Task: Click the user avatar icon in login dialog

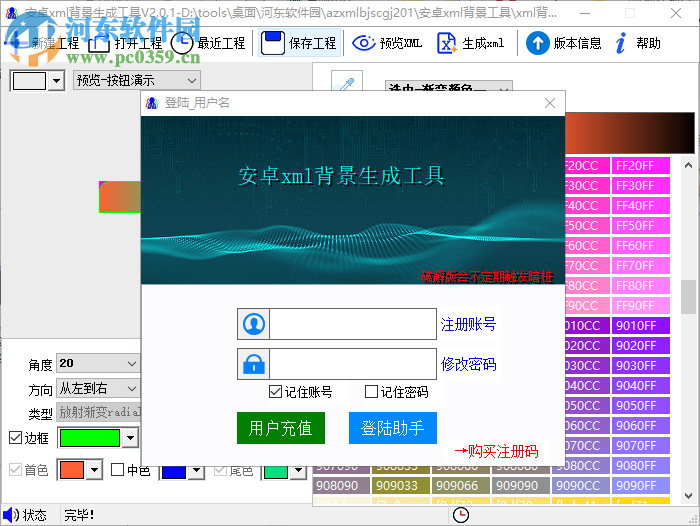Action: [254, 324]
